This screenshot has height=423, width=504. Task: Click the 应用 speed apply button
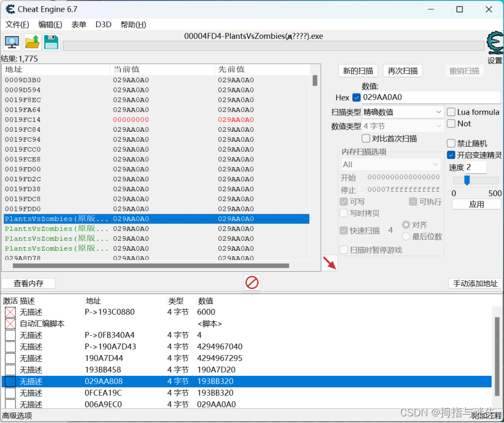tap(476, 205)
